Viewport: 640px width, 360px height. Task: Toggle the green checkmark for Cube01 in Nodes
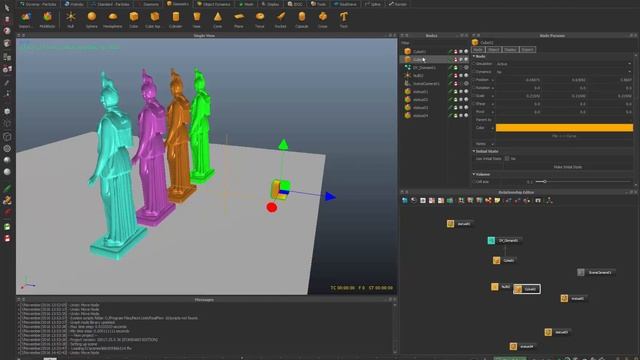tap(450, 51)
